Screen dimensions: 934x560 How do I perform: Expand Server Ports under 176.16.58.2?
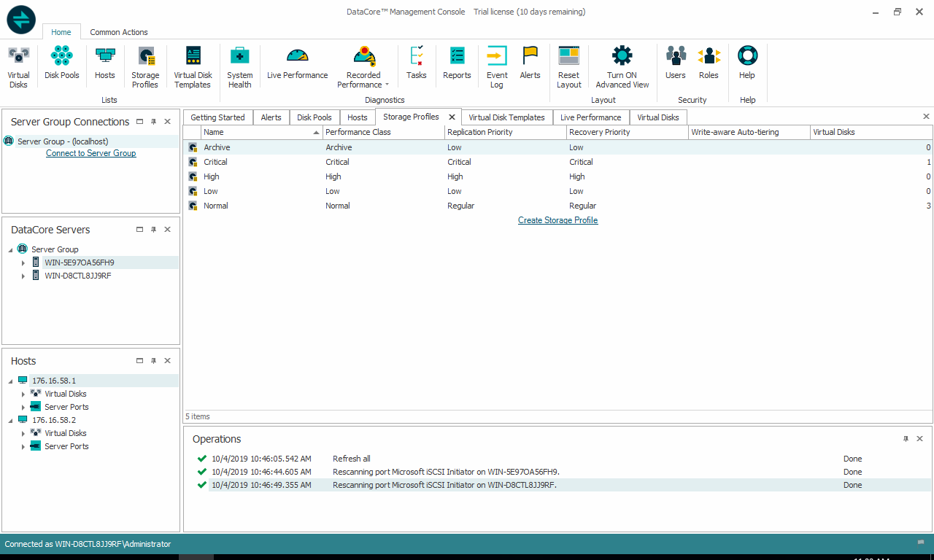[x=23, y=447]
